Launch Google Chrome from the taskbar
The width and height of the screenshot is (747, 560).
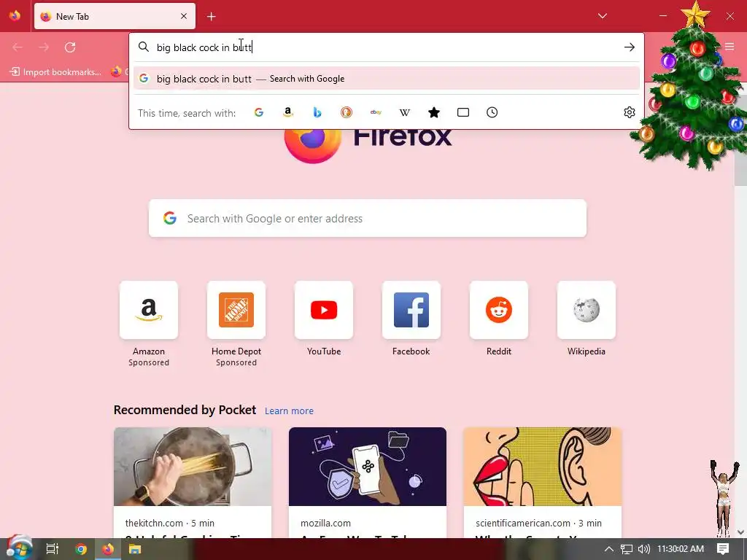81,549
